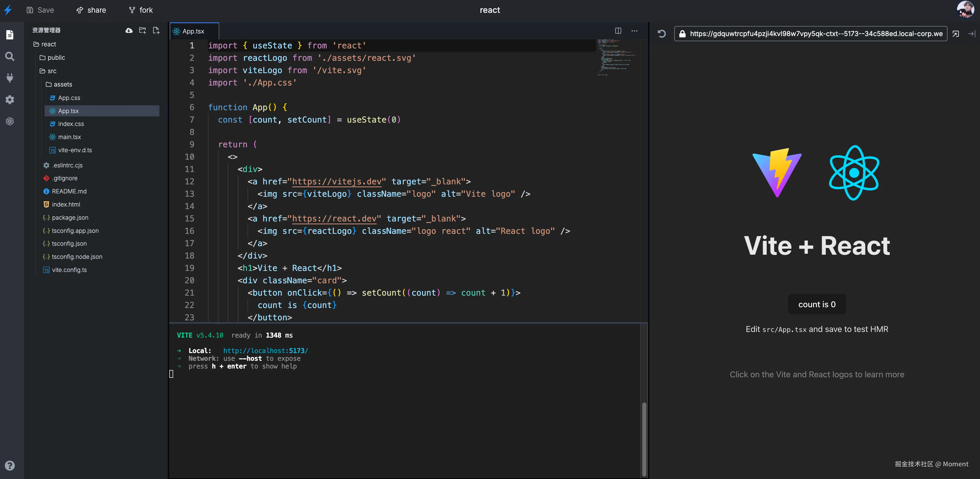Screen dimensions: 980x479
Task: Click the 'Vite + React' preview heading
Action: click(x=817, y=246)
